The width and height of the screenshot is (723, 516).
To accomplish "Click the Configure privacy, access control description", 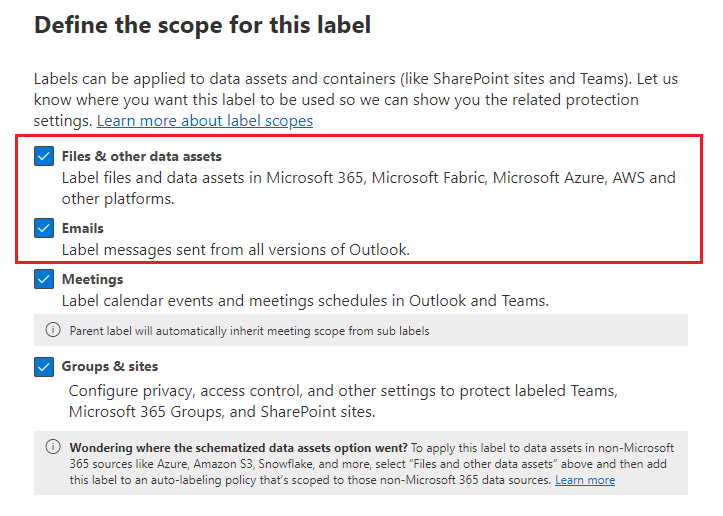I will point(343,401).
